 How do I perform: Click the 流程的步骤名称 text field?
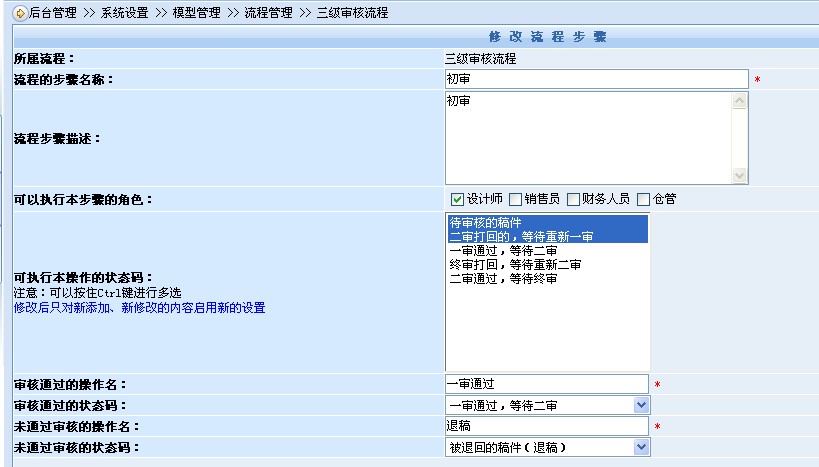pyautogui.click(x=596, y=80)
